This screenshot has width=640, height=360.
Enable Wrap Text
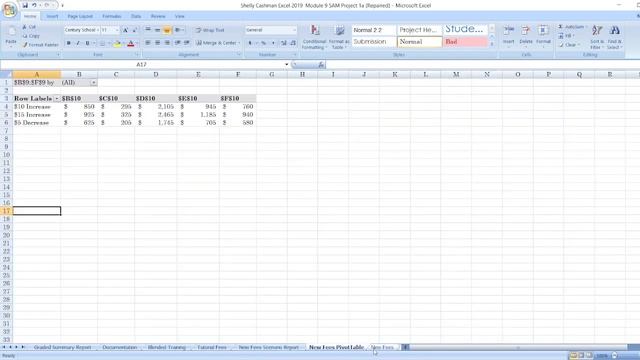(210, 30)
